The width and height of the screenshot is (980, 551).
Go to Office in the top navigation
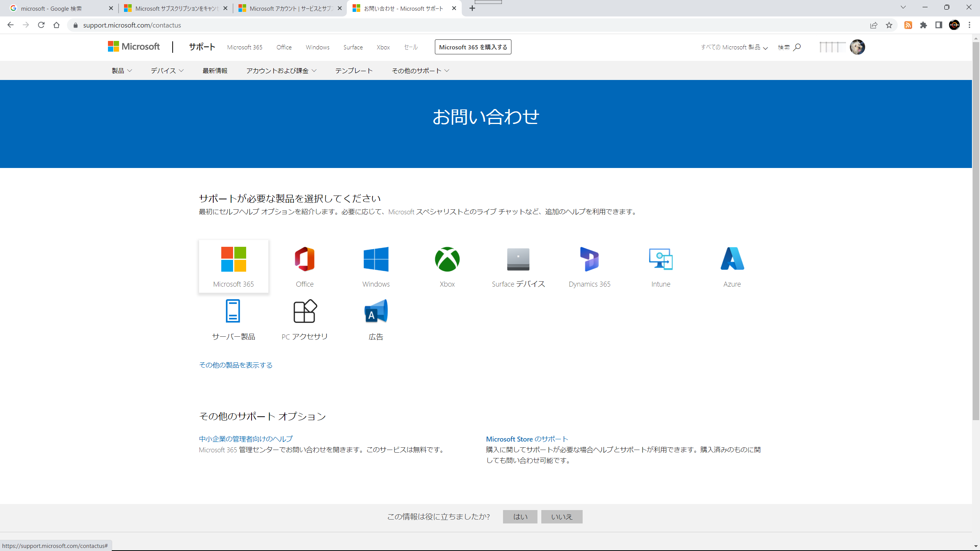(x=284, y=47)
